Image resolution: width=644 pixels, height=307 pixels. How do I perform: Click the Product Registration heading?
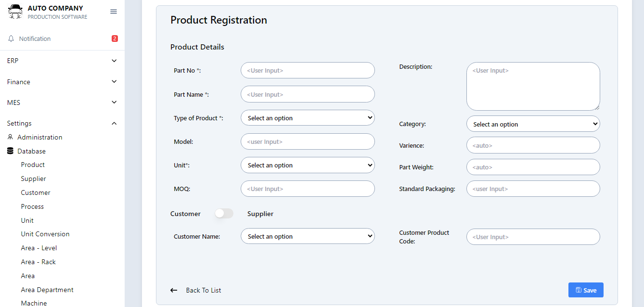219,20
